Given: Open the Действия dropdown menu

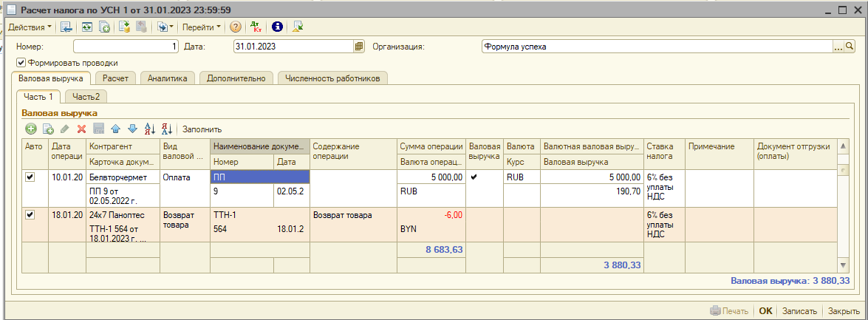Looking at the screenshot, I should pos(30,27).
